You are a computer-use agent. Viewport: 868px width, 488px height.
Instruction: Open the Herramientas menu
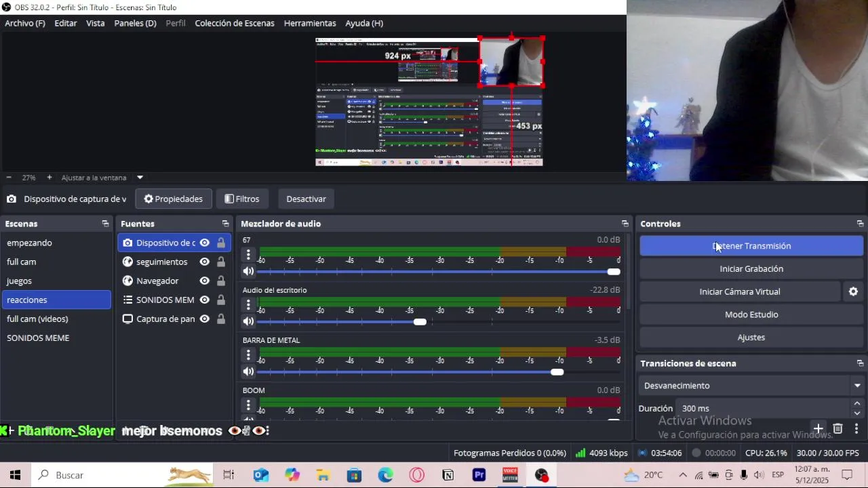(310, 23)
